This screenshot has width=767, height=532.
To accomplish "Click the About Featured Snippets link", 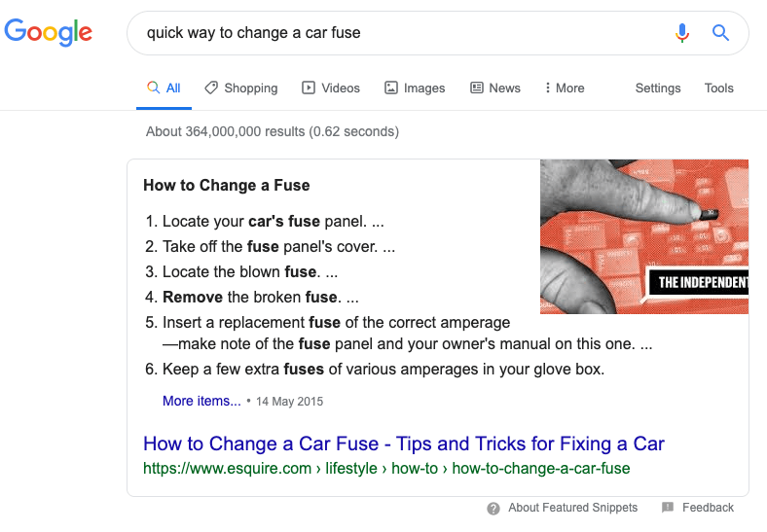I will 572,508.
